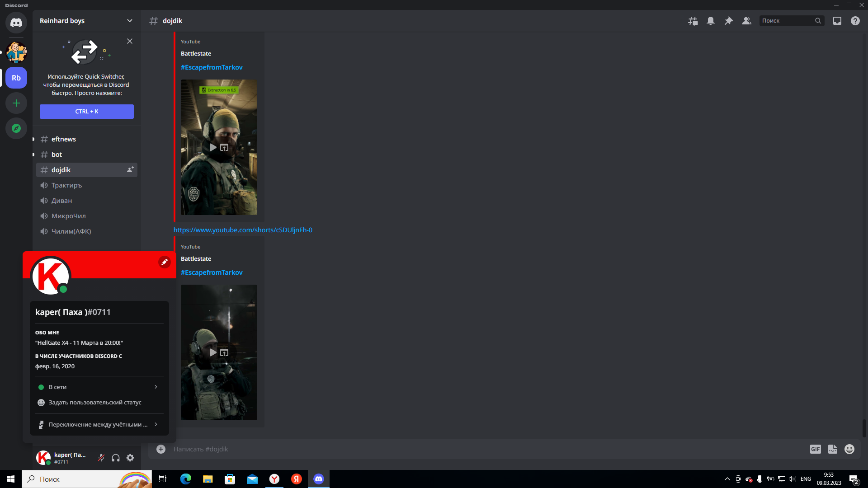Toggle microphone mute in user panel
Image resolution: width=868 pixels, height=488 pixels.
pyautogui.click(x=101, y=458)
